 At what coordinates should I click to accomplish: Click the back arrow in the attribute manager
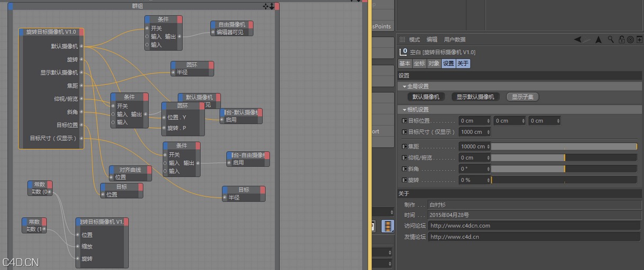pos(578,39)
